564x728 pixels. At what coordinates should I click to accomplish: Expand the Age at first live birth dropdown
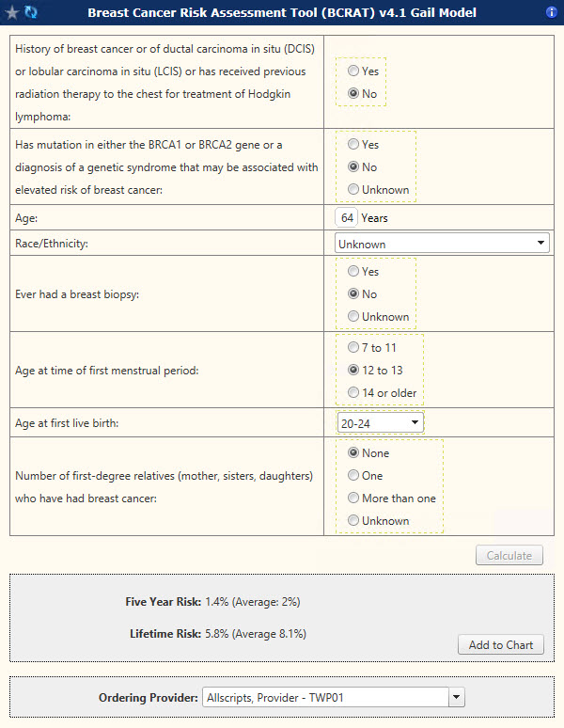click(x=381, y=424)
